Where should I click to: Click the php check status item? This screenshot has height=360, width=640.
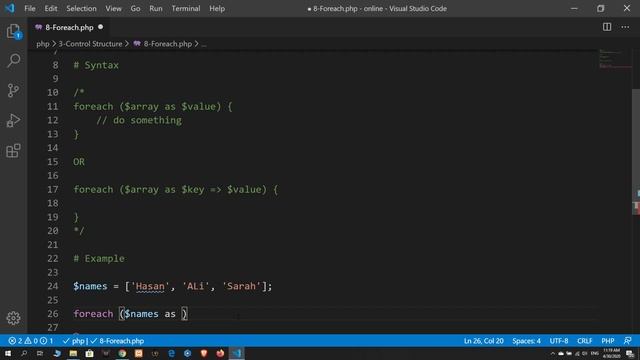(73, 340)
